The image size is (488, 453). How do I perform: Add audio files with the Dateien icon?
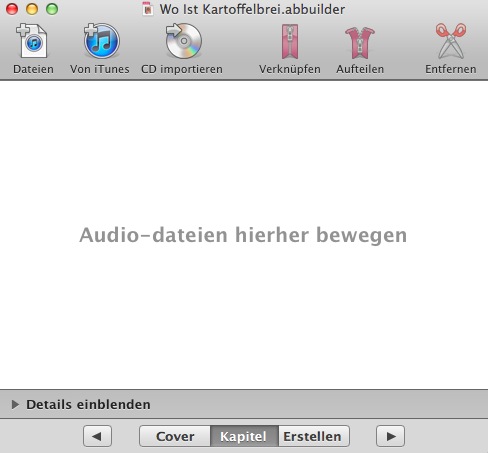[32, 41]
